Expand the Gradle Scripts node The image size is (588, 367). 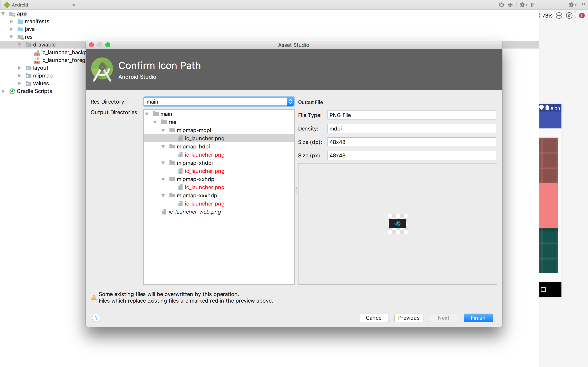pos(3,91)
